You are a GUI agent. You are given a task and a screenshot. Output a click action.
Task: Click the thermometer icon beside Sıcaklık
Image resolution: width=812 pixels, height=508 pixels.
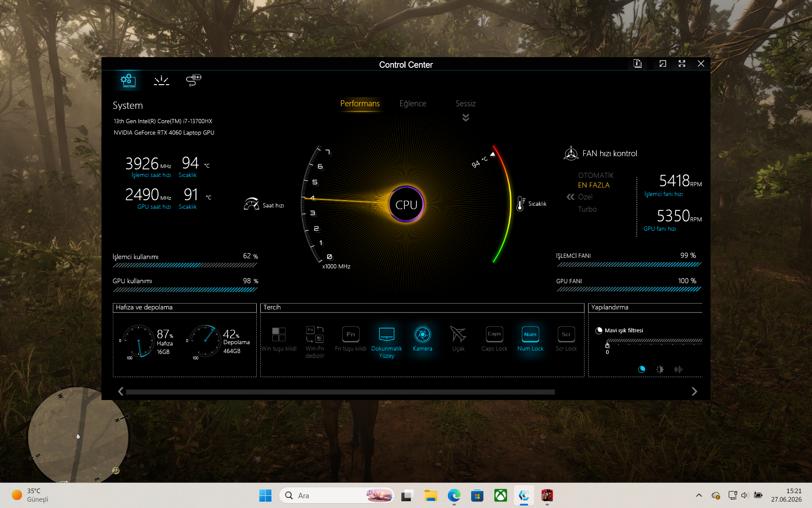tap(521, 204)
